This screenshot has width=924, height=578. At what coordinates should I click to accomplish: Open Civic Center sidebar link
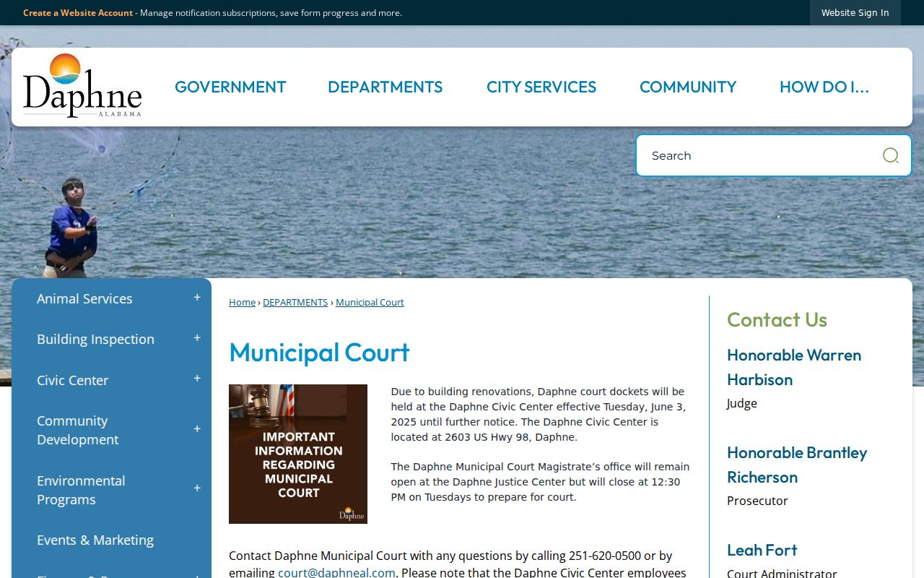pyautogui.click(x=72, y=380)
